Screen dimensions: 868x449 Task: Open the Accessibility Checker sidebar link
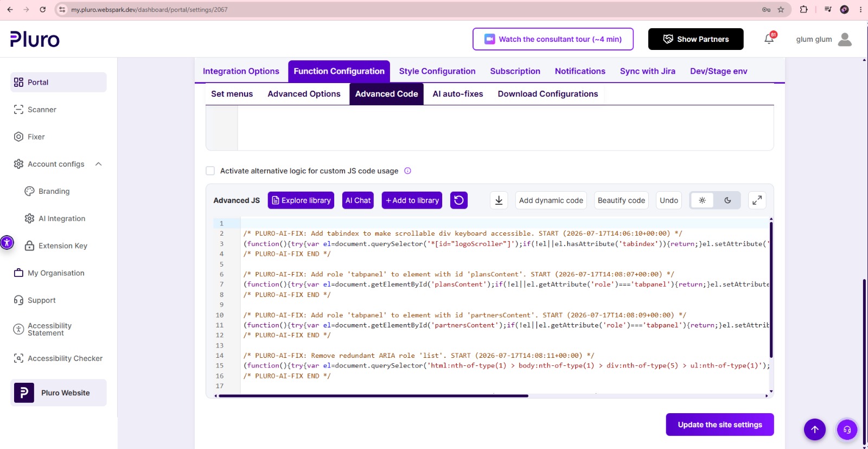tap(65, 358)
